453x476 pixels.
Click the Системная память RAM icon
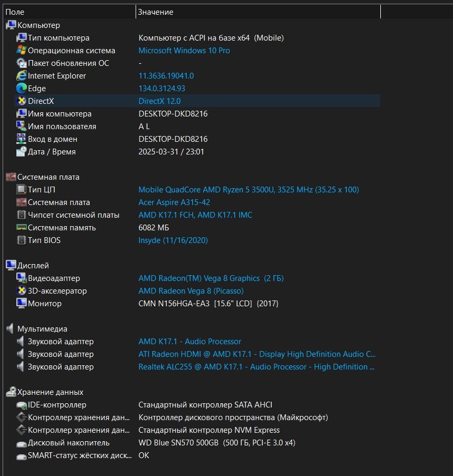(22, 227)
